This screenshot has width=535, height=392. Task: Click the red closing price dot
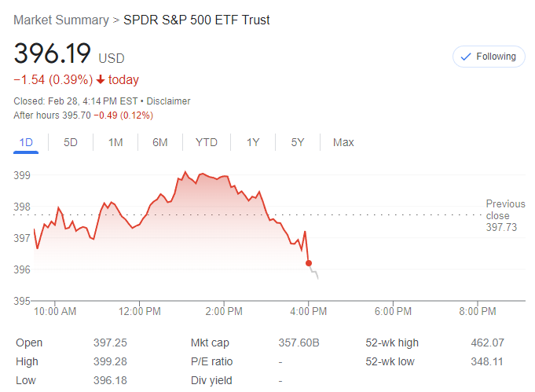[x=309, y=263]
